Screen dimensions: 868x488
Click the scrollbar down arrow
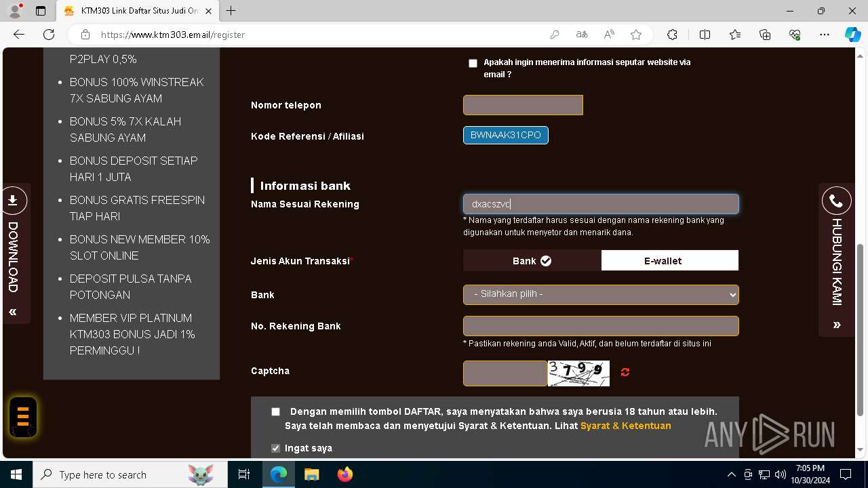(x=861, y=449)
